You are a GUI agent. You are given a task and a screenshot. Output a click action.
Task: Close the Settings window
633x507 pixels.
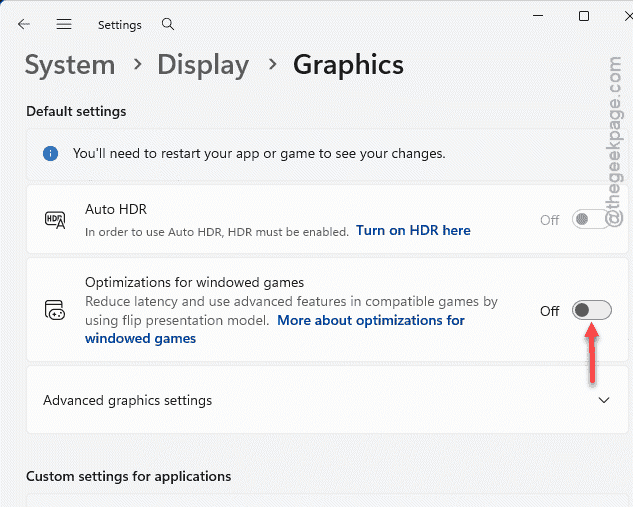point(629,16)
